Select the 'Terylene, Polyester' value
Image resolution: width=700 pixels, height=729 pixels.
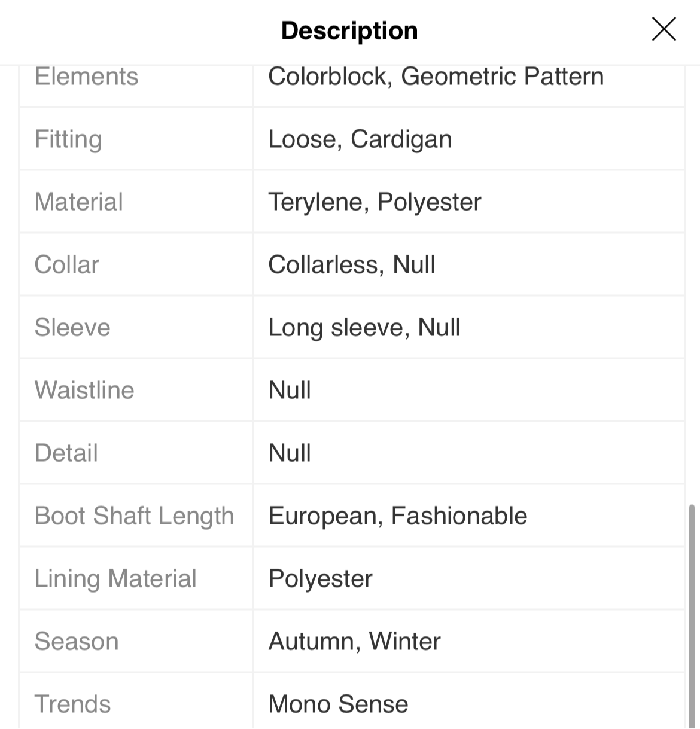pos(375,202)
